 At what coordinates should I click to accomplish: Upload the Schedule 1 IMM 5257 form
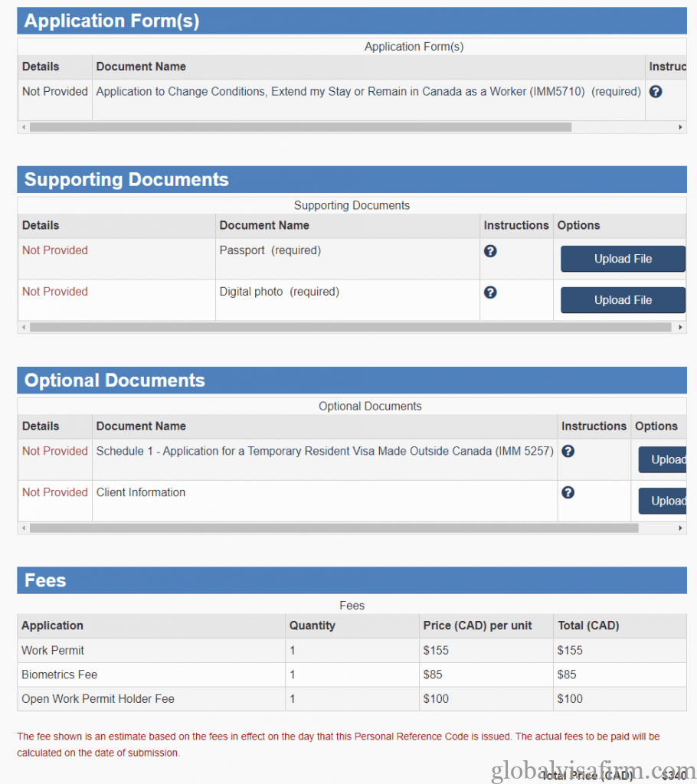pos(663,459)
